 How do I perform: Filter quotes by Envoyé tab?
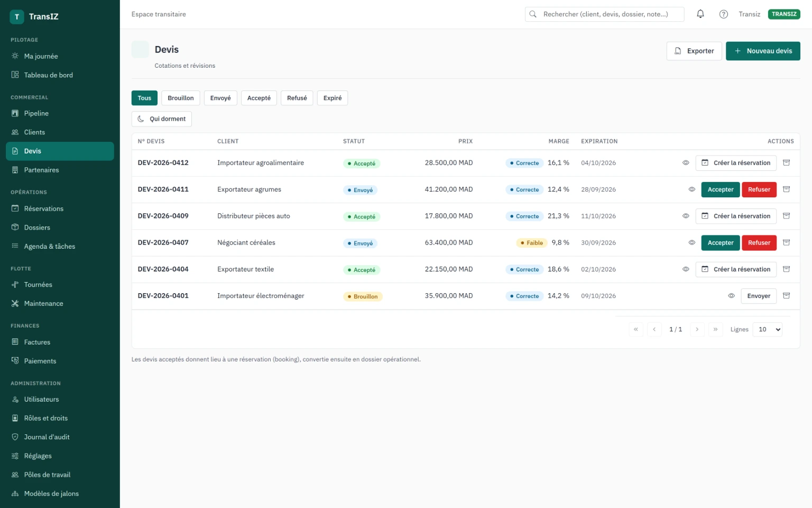pos(220,98)
